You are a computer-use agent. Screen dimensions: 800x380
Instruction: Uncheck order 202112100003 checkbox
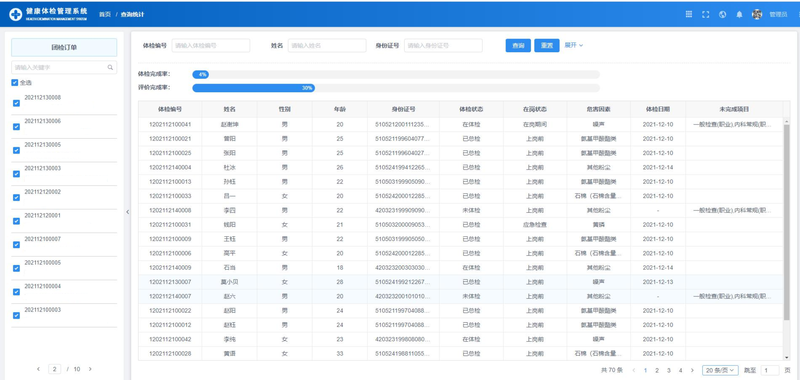[x=16, y=315]
